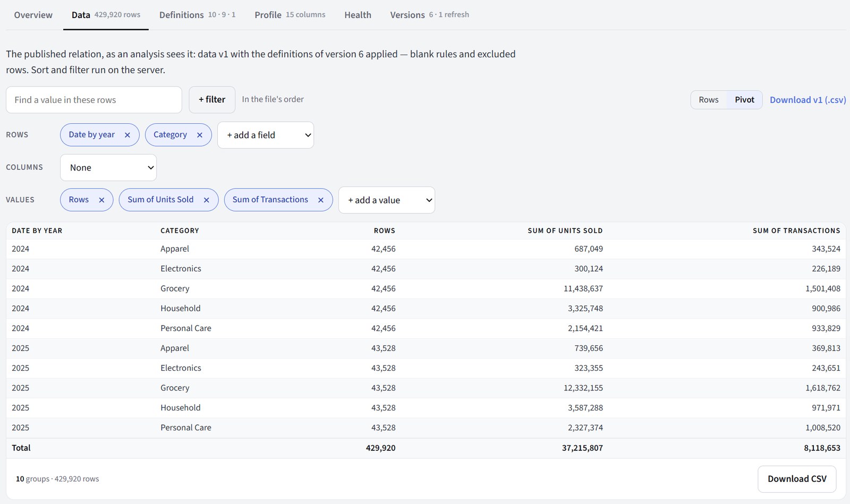
Task: Select the 2024 Apparel row
Action: 426,249
